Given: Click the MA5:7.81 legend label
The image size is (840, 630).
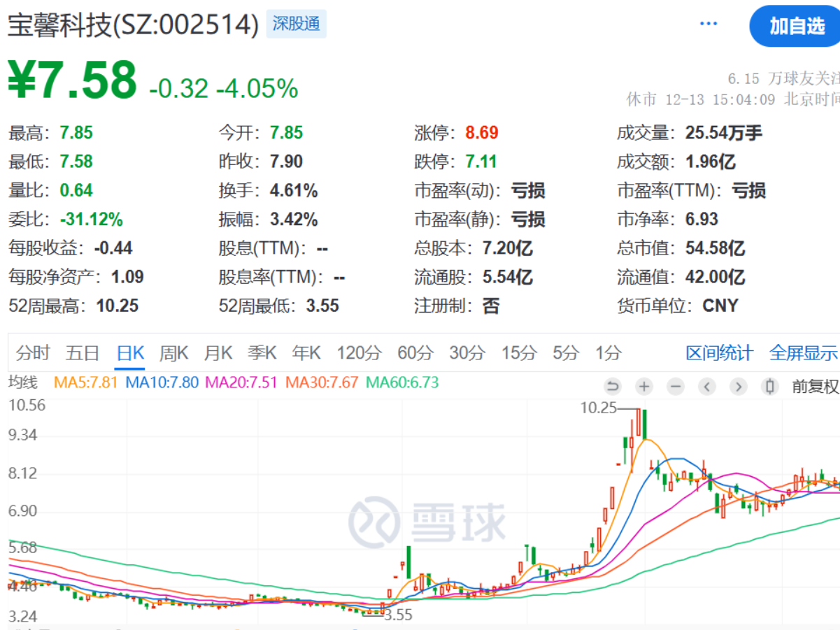Looking at the screenshot, I should (86, 382).
